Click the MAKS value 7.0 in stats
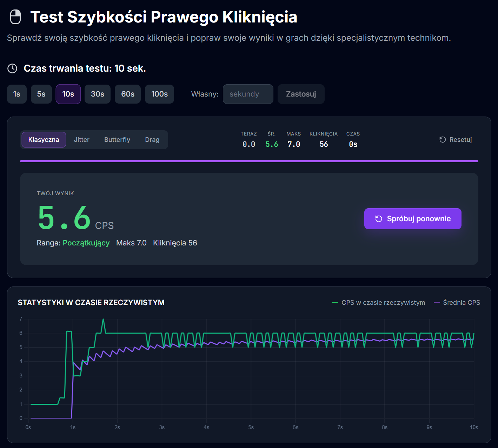The width and height of the screenshot is (498, 448). [x=294, y=144]
